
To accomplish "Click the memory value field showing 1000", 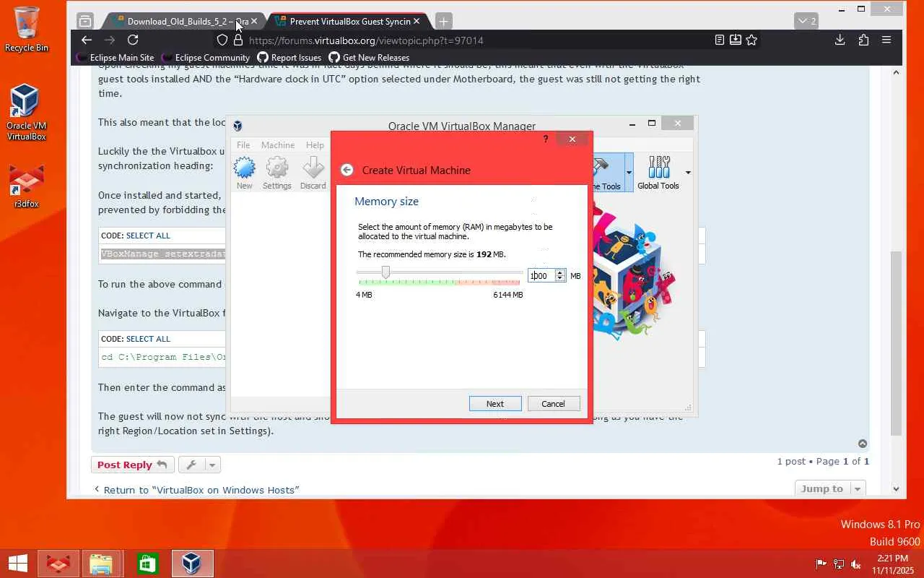I will 541,275.
